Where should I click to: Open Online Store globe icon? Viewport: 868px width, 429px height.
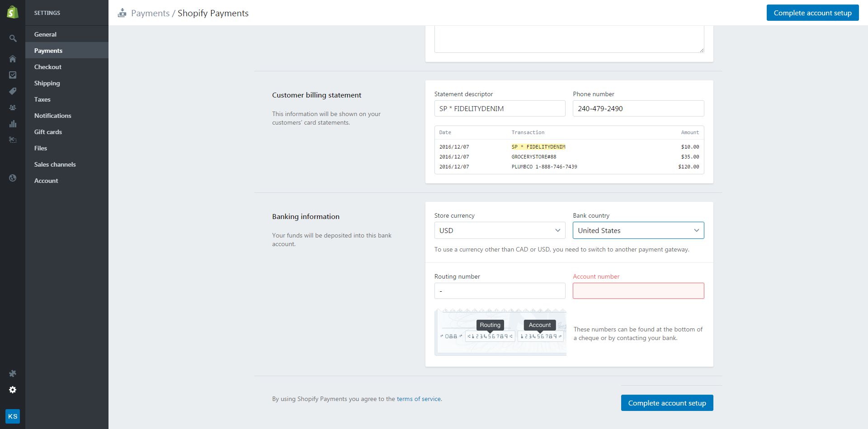coord(13,178)
